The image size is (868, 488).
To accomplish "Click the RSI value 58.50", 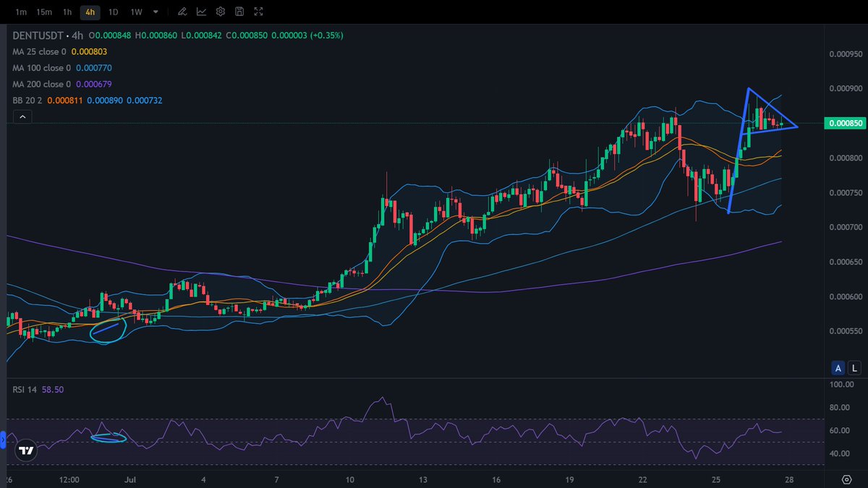I will pyautogui.click(x=54, y=389).
